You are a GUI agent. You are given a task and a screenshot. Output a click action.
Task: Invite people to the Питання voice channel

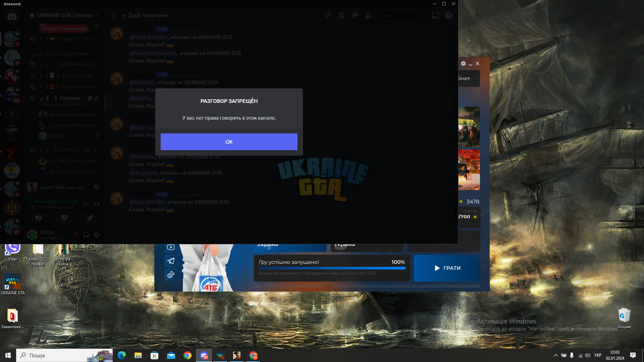click(97, 98)
